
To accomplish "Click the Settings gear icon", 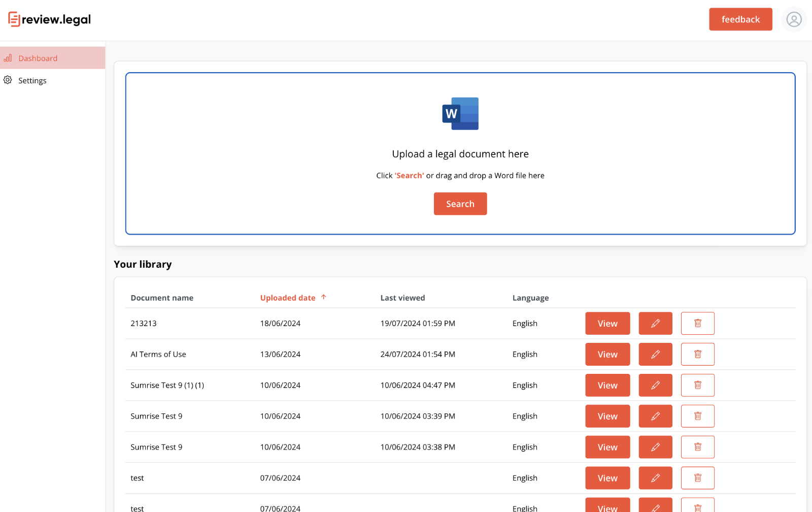I will tap(8, 80).
